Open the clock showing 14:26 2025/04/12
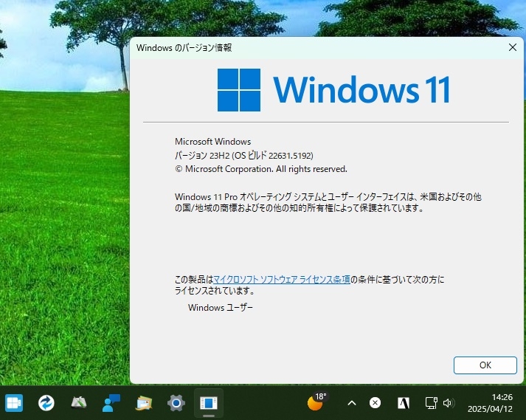The image size is (526, 420). (490, 403)
